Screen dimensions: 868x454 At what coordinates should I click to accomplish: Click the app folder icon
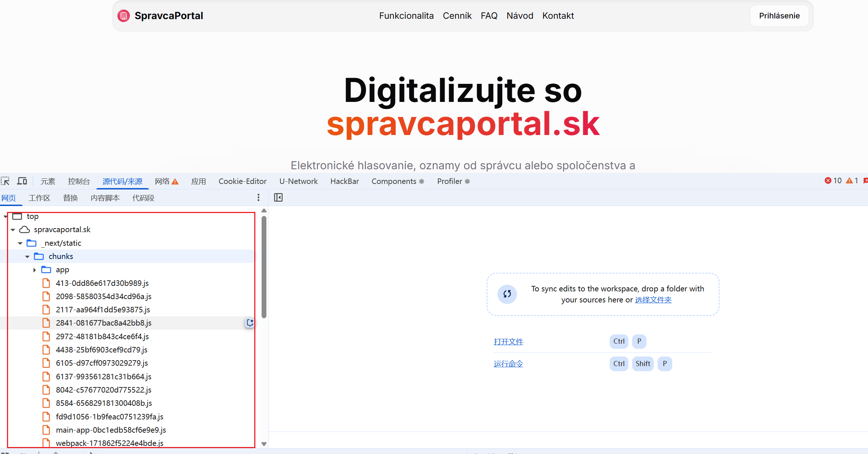46,270
